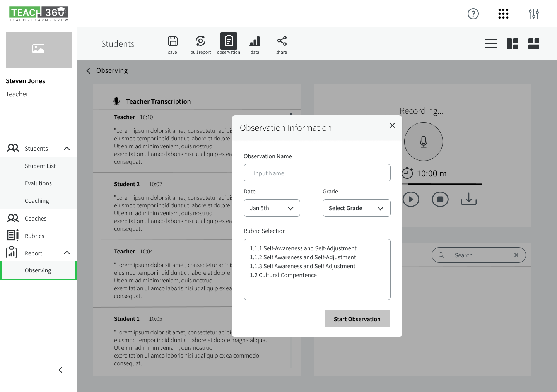
Task: Open the Select Grade dropdown
Action: 357,208
